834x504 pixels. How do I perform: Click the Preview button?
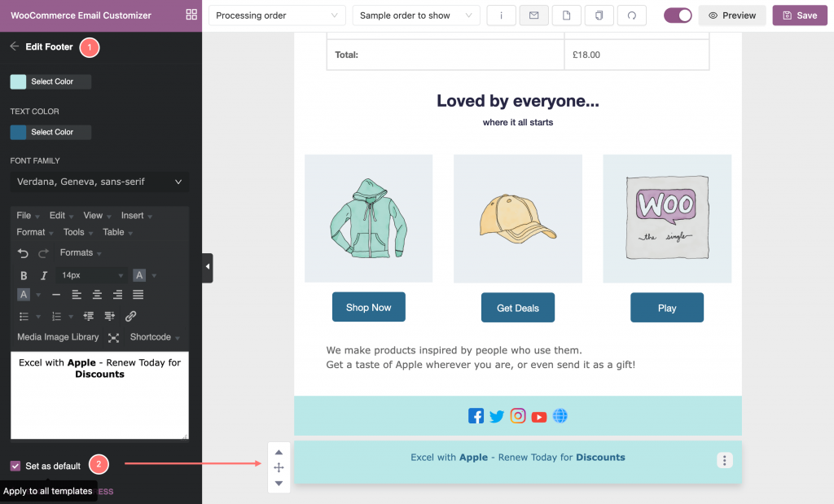pyautogui.click(x=732, y=15)
